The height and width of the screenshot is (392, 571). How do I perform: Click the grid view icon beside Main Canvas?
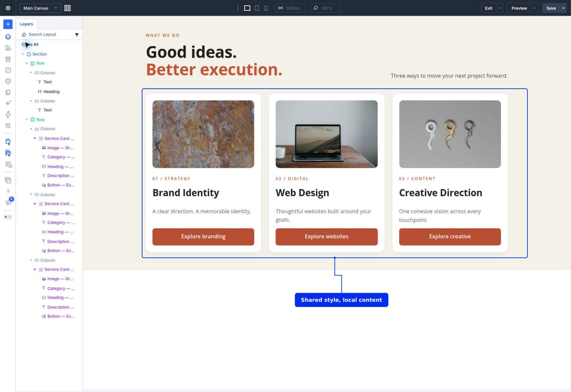[x=68, y=8]
